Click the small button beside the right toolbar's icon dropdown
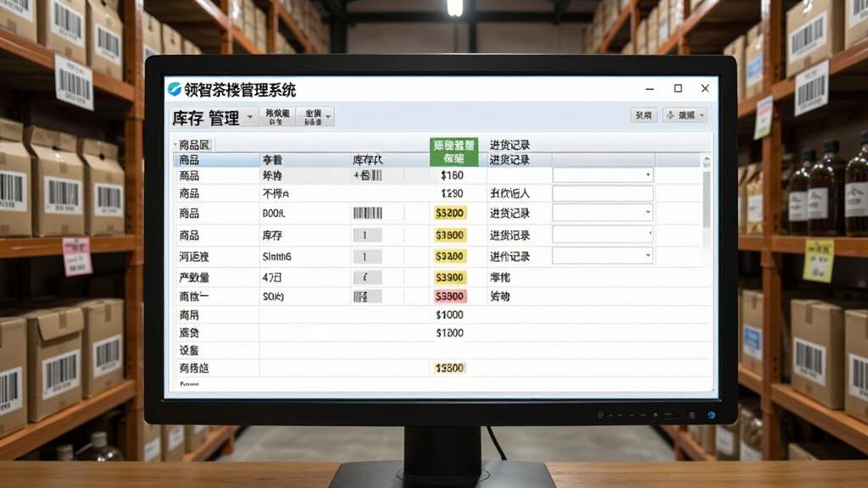Viewport: 868px width, 488px height. click(643, 115)
